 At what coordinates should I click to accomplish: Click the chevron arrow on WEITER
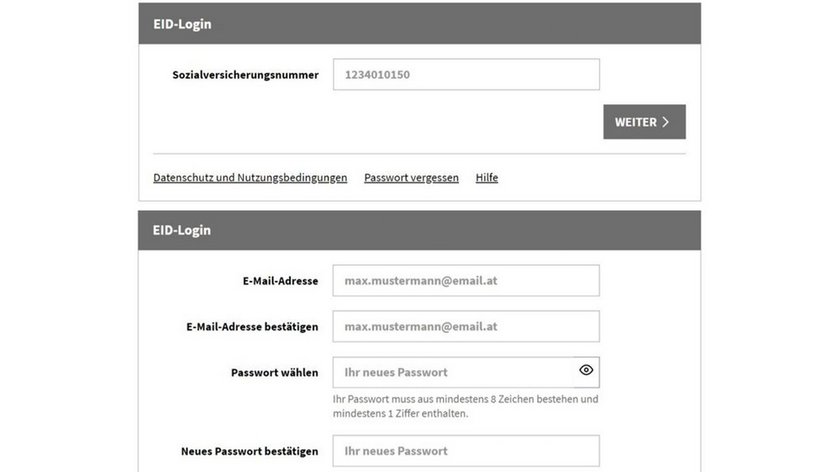tap(665, 122)
